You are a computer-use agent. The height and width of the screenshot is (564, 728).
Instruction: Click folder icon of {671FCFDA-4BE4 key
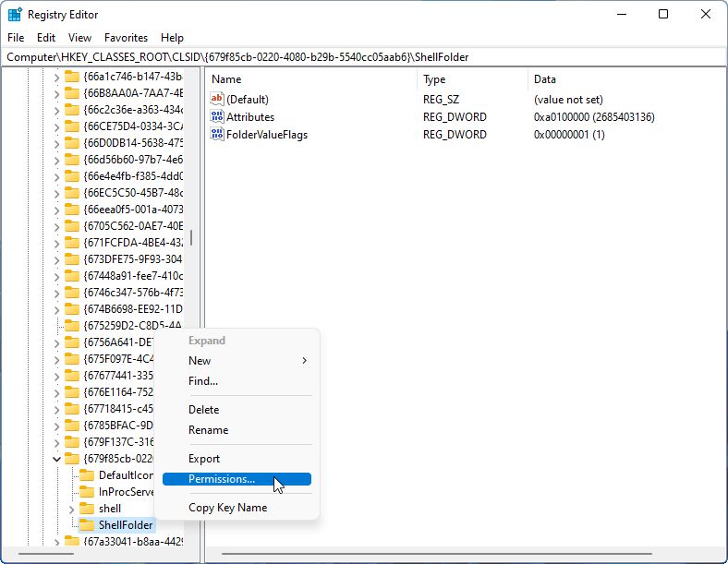tap(71, 243)
